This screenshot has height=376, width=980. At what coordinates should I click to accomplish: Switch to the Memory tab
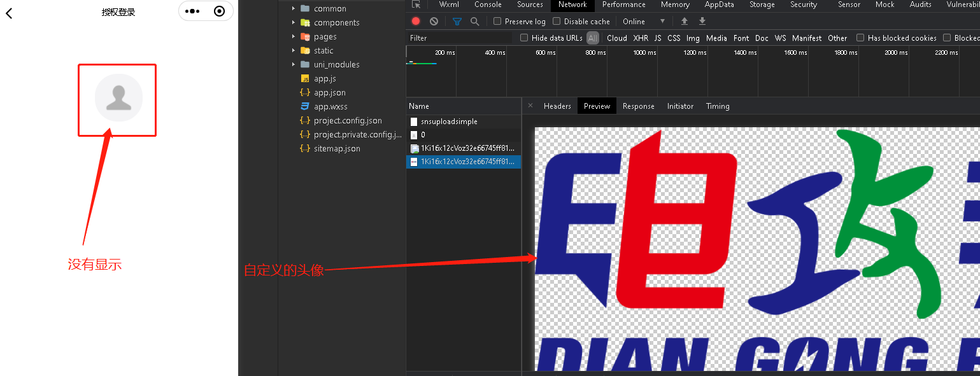click(x=675, y=4)
